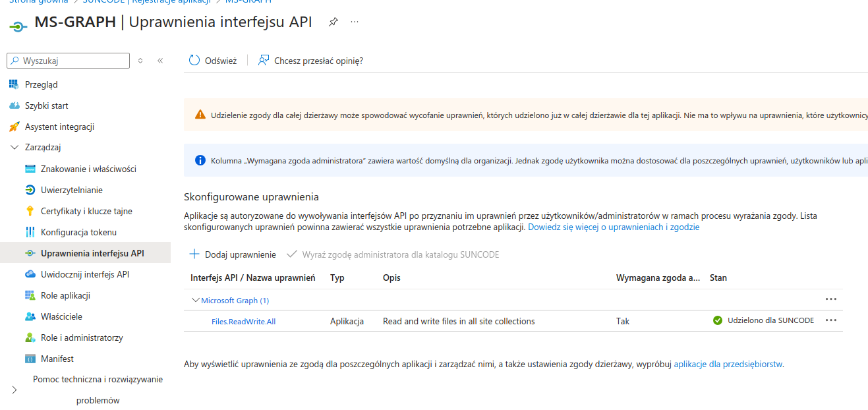Open the Files.ReadWrite.All permission link
This screenshot has height=410, width=868.
tap(243, 321)
